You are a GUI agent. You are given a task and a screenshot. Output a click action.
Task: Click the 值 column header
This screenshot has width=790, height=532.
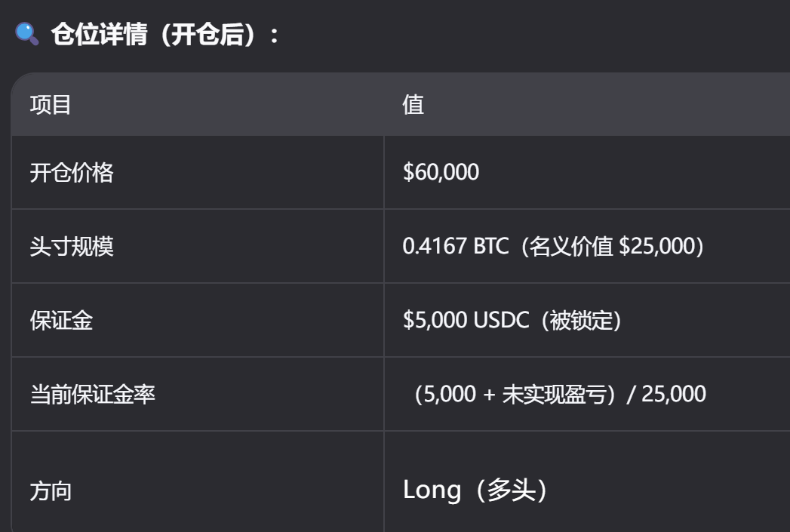(x=413, y=105)
